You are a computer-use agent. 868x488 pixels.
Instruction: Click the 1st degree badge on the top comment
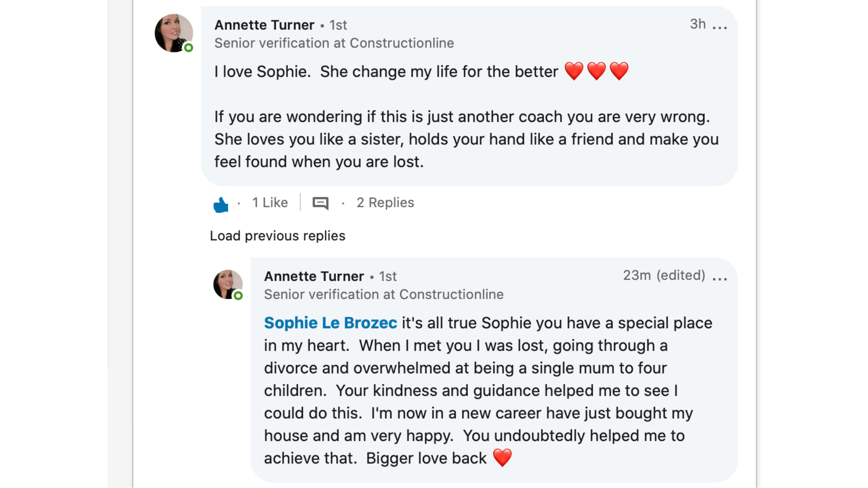(x=338, y=25)
